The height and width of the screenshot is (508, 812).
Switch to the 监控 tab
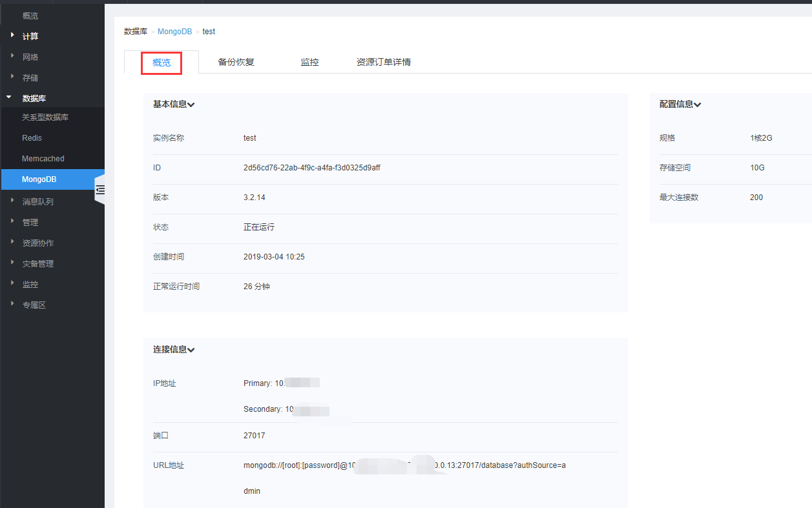click(x=310, y=63)
